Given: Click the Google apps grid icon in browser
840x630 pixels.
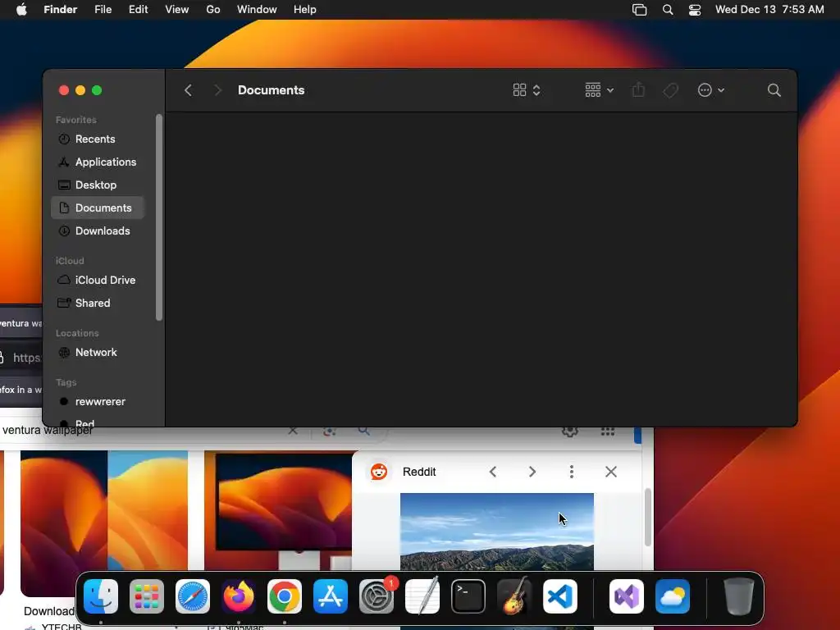Looking at the screenshot, I should pyautogui.click(x=608, y=431).
